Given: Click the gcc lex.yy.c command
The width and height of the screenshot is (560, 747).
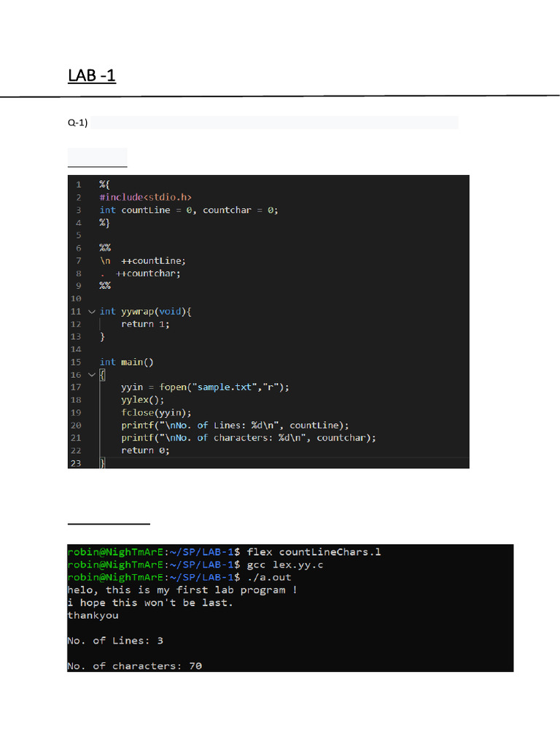Looking at the screenshot, I should [x=285, y=565].
